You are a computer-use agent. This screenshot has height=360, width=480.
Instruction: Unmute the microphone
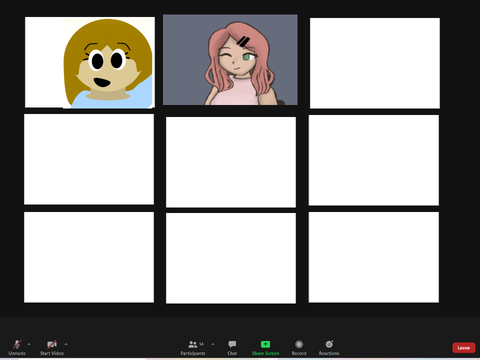17,347
